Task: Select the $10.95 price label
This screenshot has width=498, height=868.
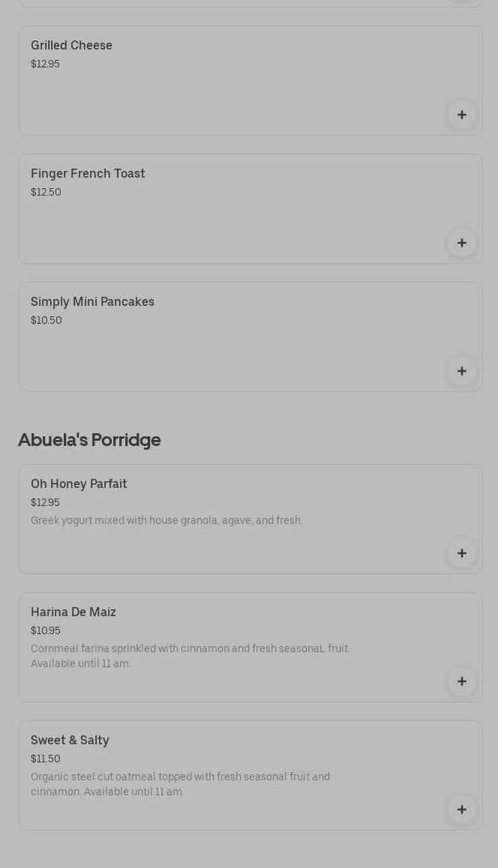Action: (46, 631)
